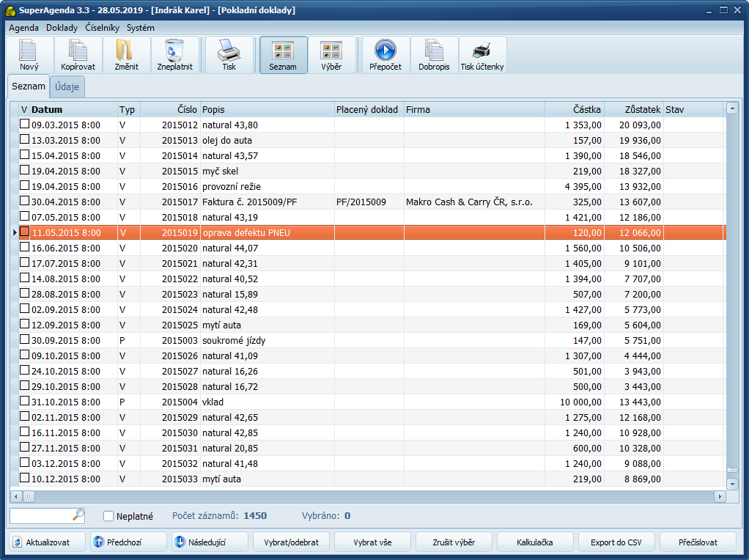Print receipt with Tisk účtenky
This screenshot has height=560, width=749.
482,55
